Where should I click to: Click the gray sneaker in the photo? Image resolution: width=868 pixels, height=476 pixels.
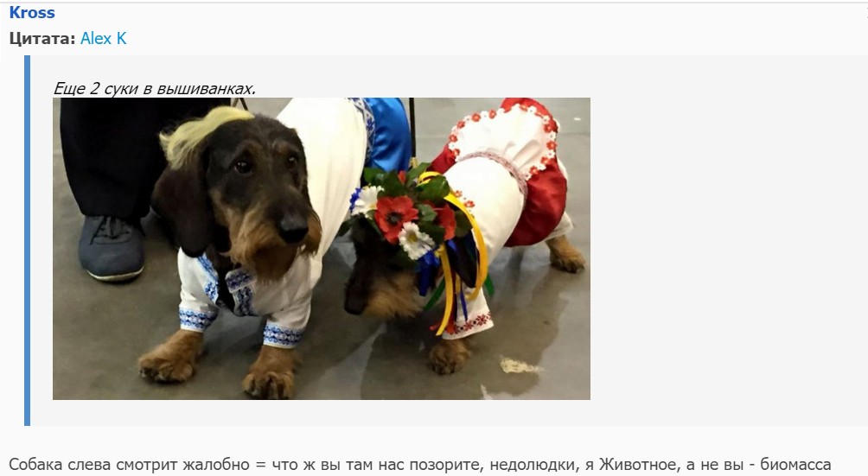(x=112, y=248)
